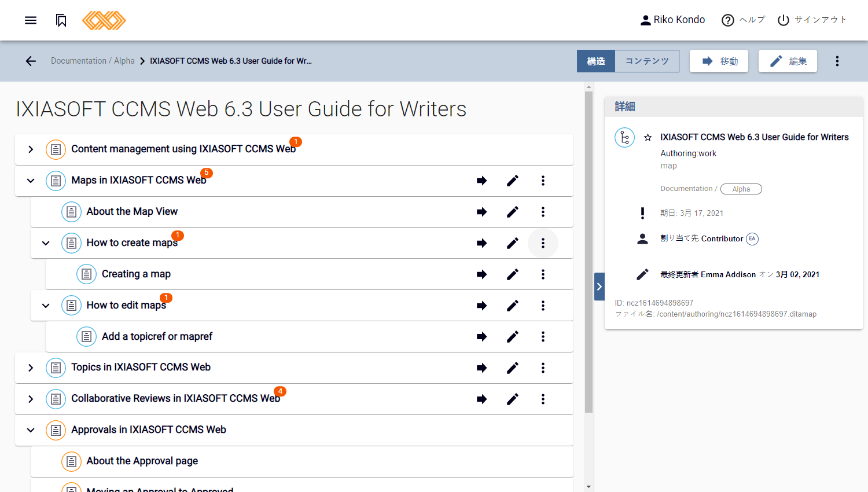This screenshot has height=492, width=868.
Task: Expand Collaborative Reviews in IXIASOFT CCMS Web
Action: (31, 399)
